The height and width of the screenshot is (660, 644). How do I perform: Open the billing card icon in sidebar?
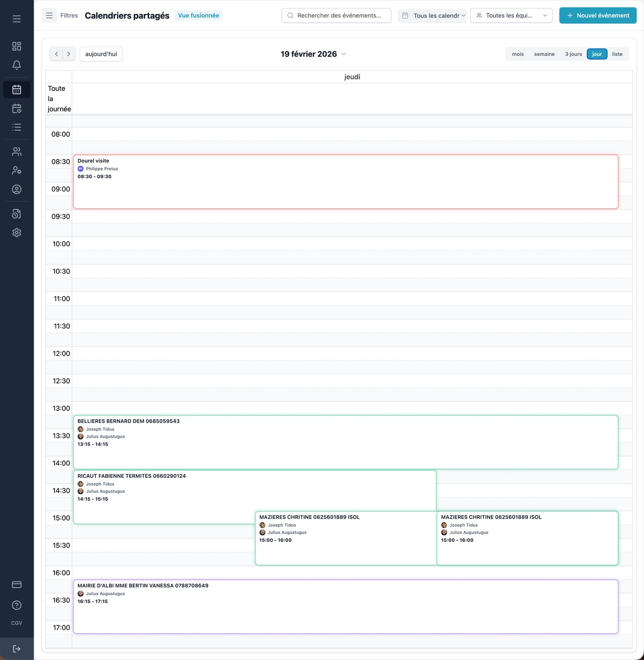click(17, 585)
